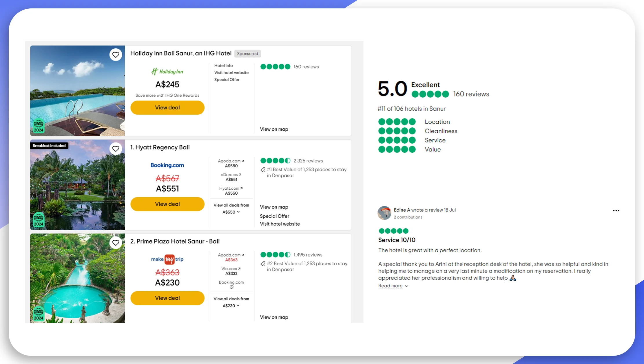The image size is (644, 364).
Task: Click unavailable icon under Booking.com on Prime Plaza
Action: [x=231, y=287]
